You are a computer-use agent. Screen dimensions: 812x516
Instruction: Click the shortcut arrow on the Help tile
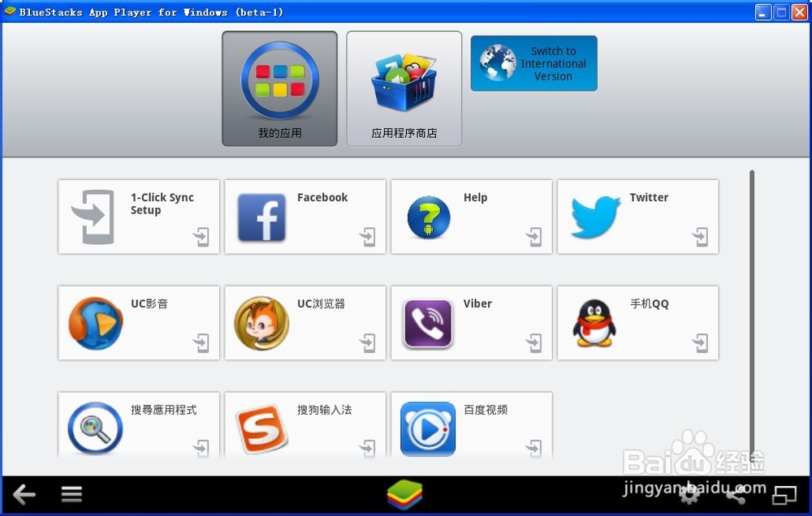point(533,237)
